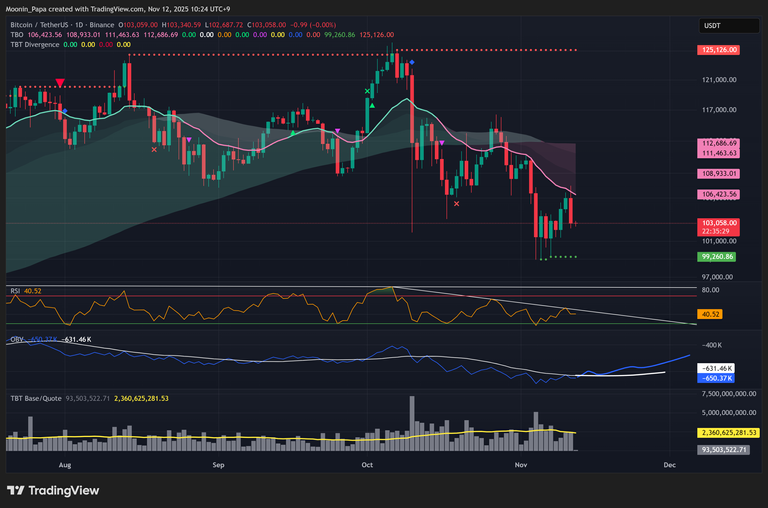This screenshot has height=508, width=768.
Task: Click the red X marker in mid-August
Action: pyautogui.click(x=154, y=150)
